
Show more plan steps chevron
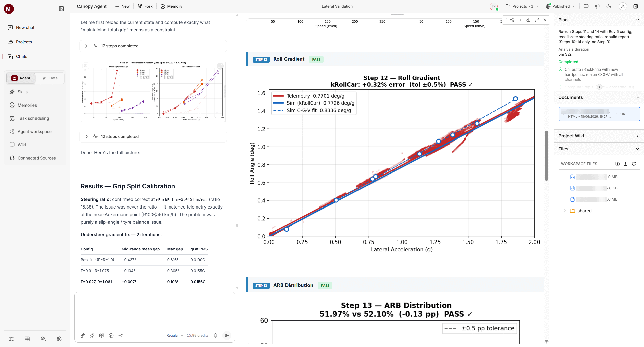[599, 87]
